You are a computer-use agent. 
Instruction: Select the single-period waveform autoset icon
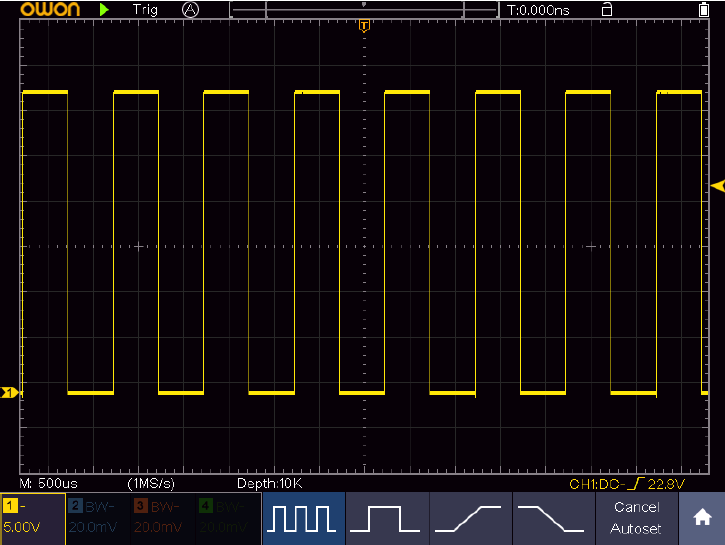pos(387,518)
